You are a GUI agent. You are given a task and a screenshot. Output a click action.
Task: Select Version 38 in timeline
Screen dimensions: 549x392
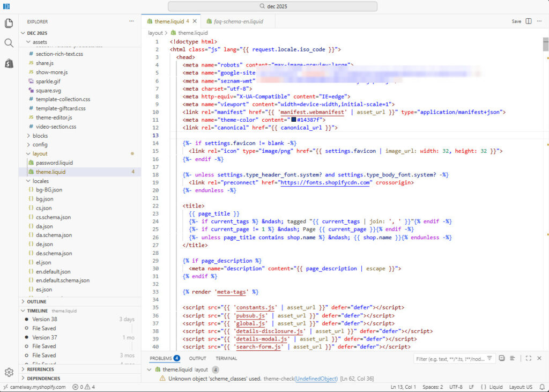44,319
